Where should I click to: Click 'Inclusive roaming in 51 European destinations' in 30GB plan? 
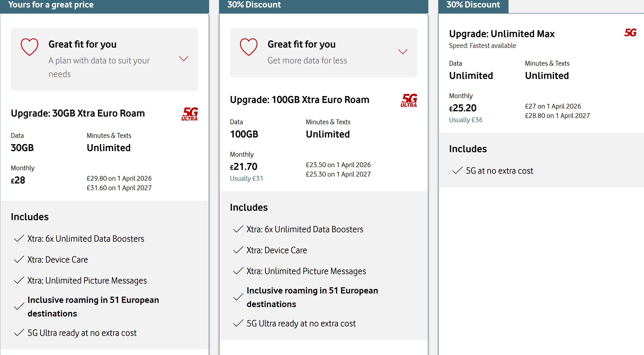[x=93, y=307]
